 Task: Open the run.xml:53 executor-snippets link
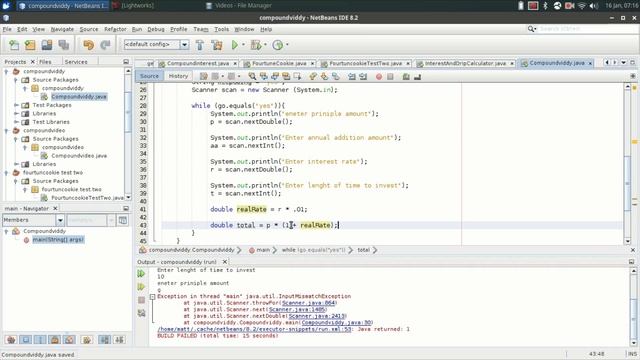(x=254, y=329)
